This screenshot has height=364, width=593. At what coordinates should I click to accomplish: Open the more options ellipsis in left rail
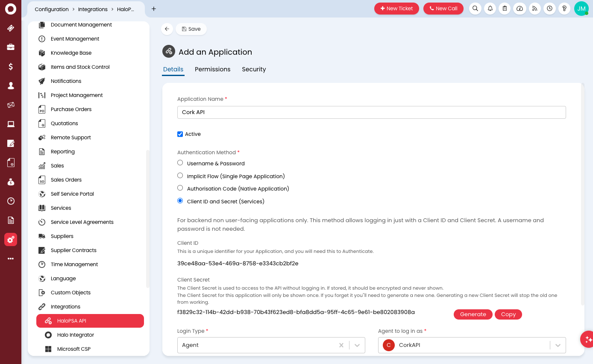[11, 258]
